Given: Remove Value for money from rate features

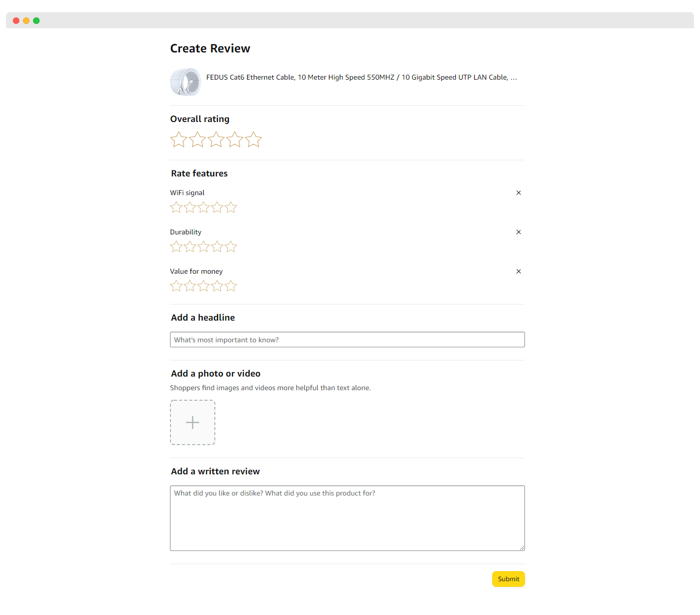Looking at the screenshot, I should [518, 271].
